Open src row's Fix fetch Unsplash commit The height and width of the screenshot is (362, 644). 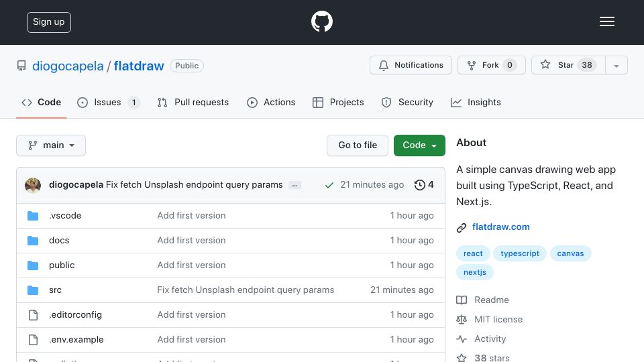pos(246,290)
